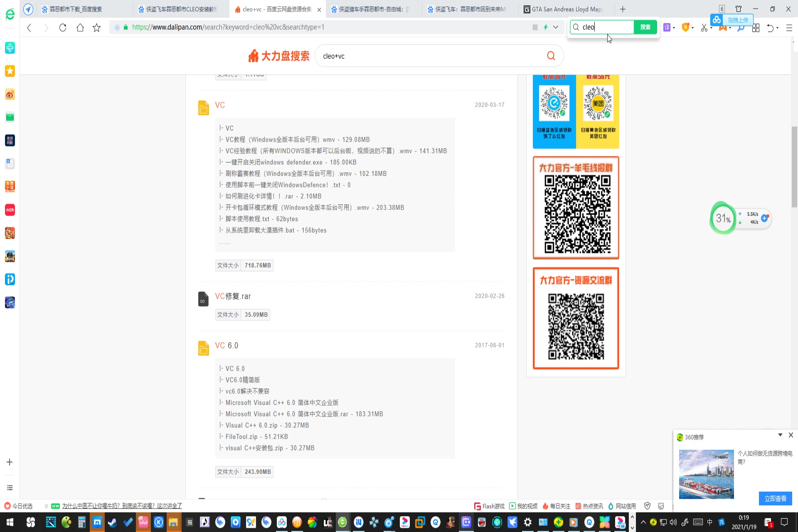This screenshot has height=532, width=798.
Task: Bookmark page with the star icon
Action: point(96,27)
